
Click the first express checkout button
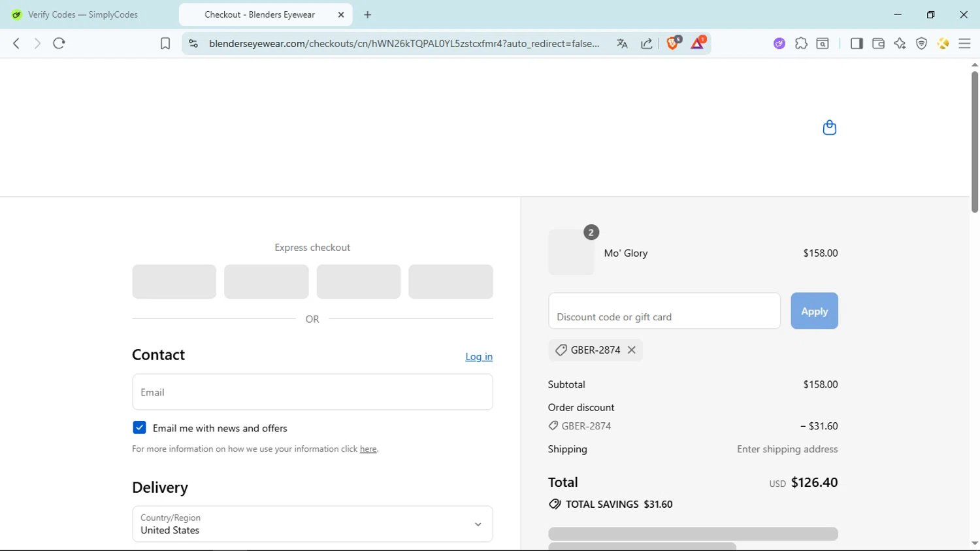click(x=174, y=282)
